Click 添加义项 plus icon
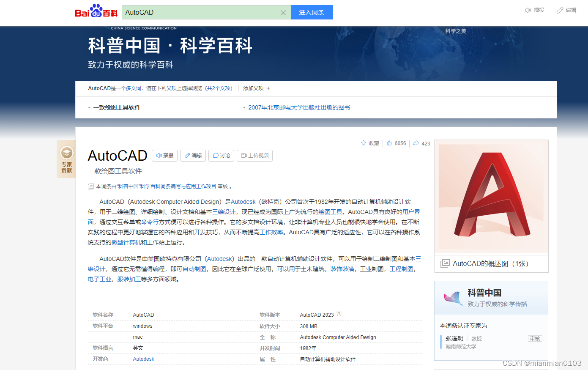This screenshot has width=588, height=370. tap(268, 88)
